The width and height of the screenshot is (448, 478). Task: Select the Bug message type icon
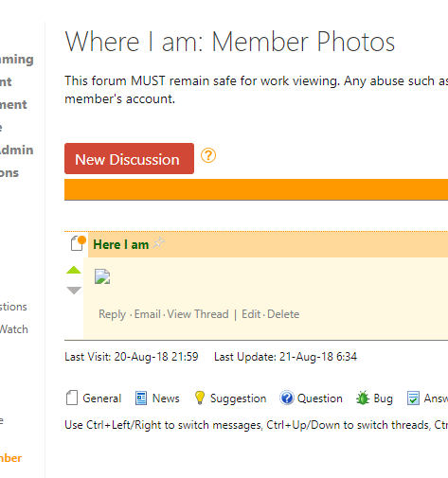[x=363, y=398]
